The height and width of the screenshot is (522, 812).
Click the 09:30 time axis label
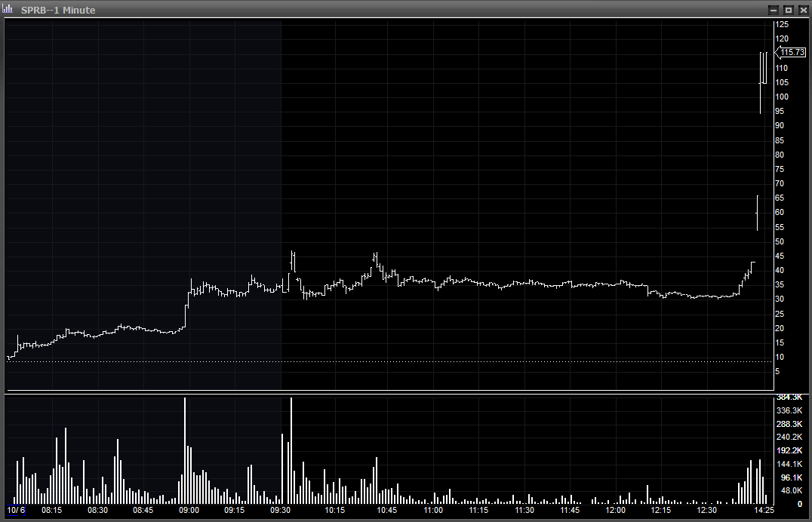pyautogui.click(x=280, y=510)
